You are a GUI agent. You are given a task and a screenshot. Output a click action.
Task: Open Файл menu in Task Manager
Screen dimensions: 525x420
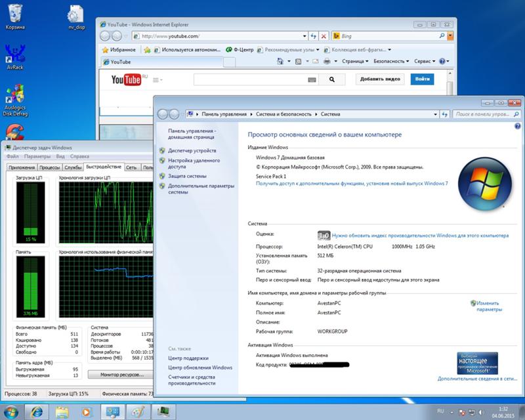12,156
